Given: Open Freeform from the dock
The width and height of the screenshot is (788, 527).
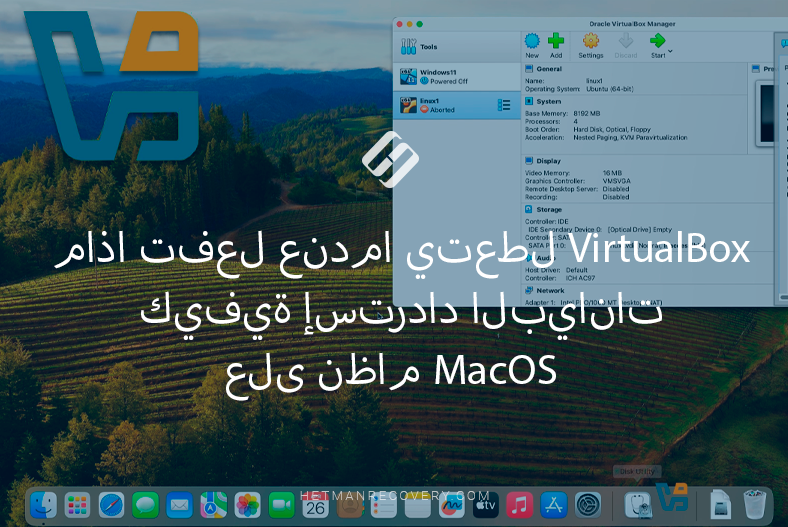Looking at the screenshot, I should click(x=451, y=505).
